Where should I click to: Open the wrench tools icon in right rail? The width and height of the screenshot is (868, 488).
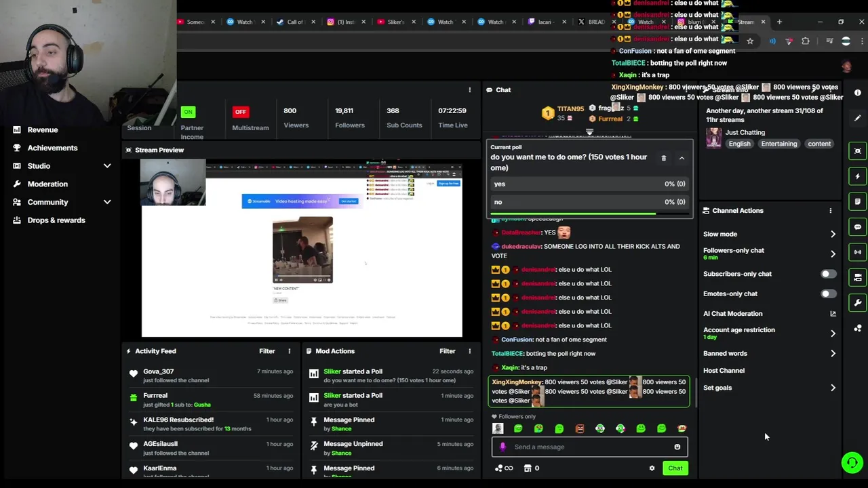(858, 303)
